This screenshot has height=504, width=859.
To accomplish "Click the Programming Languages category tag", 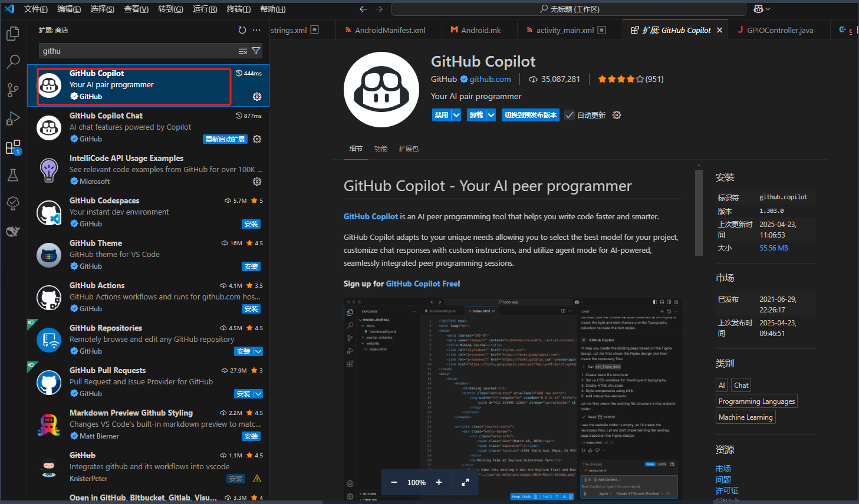I will pos(757,401).
